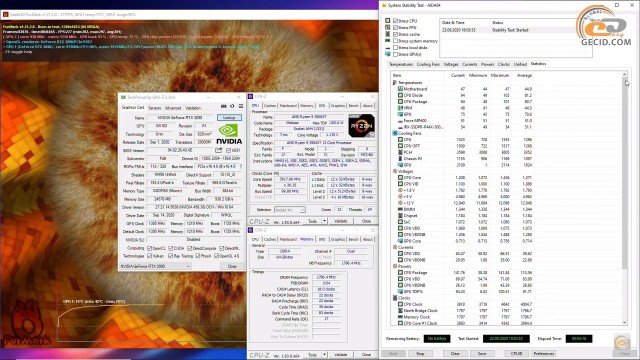Image resolution: width=640 pixels, height=360 pixels.
Task: Click the DIMM voltage icon
Action: [400, 209]
